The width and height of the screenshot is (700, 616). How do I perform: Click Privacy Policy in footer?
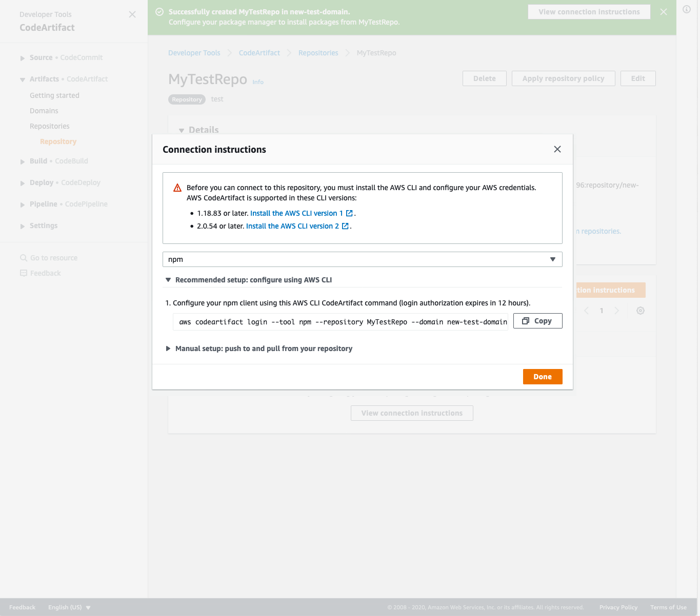pyautogui.click(x=618, y=607)
